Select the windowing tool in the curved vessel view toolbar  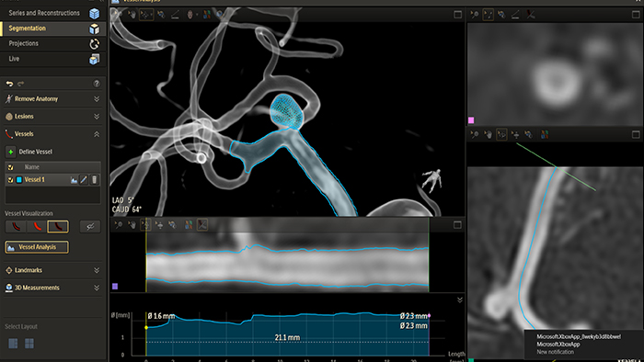pos(529,134)
